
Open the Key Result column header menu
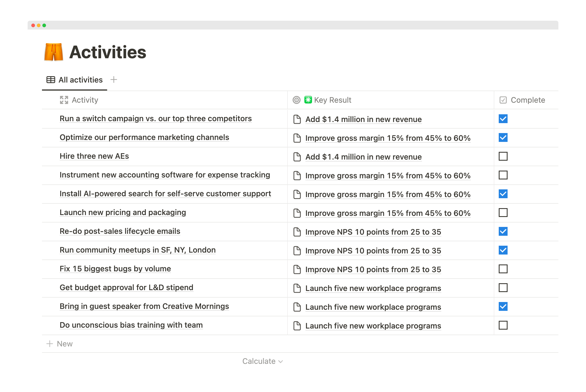pyautogui.click(x=332, y=100)
